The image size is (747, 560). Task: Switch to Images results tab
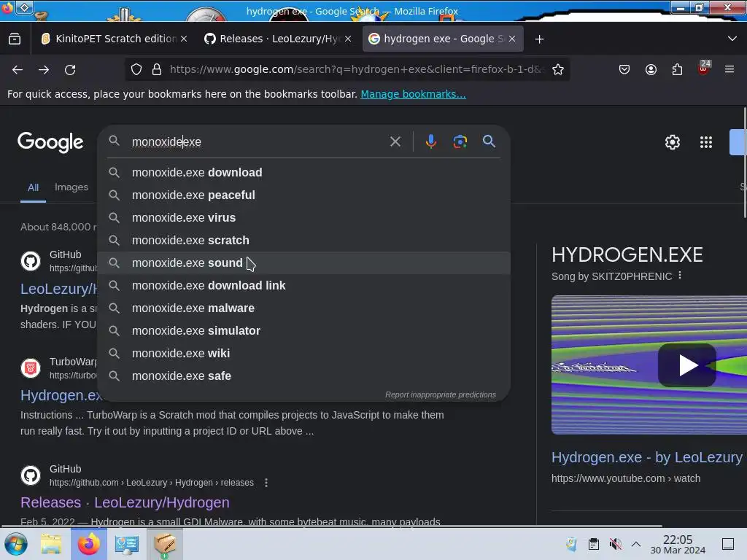point(71,187)
